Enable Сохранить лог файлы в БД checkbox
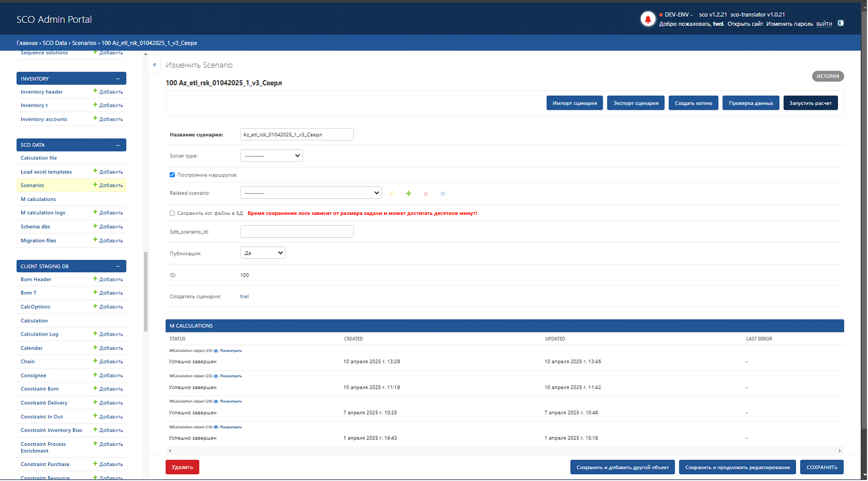Viewport: 868px width, 481px height. [x=172, y=213]
